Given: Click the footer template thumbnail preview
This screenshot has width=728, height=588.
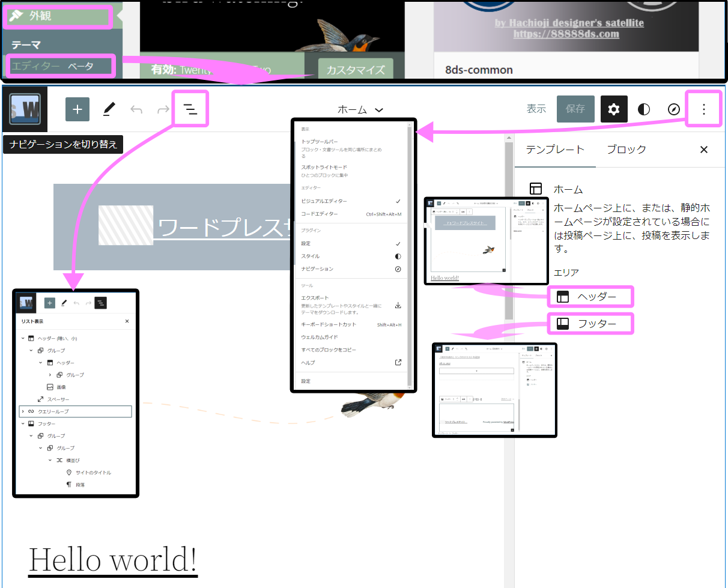Looking at the screenshot, I should (x=494, y=390).
